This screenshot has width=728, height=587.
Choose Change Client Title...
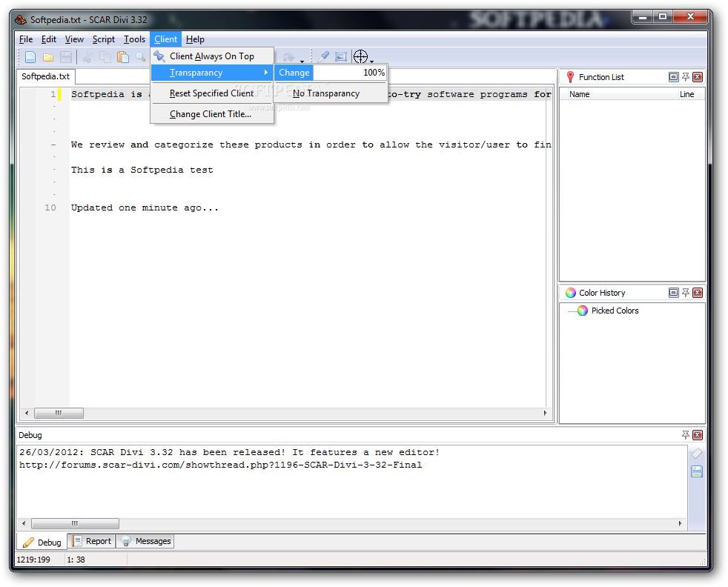pos(212,114)
